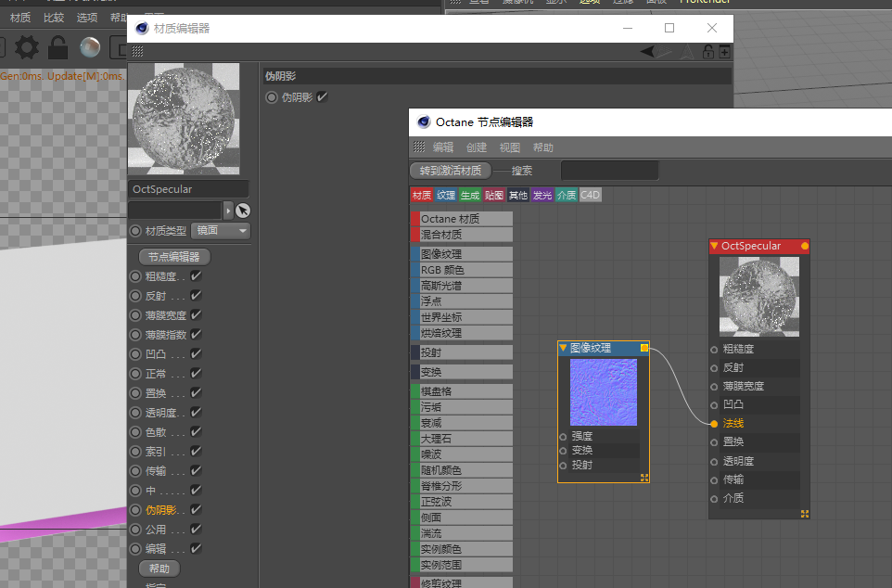Click the padlock icon in toolbar

pyautogui.click(x=57, y=47)
